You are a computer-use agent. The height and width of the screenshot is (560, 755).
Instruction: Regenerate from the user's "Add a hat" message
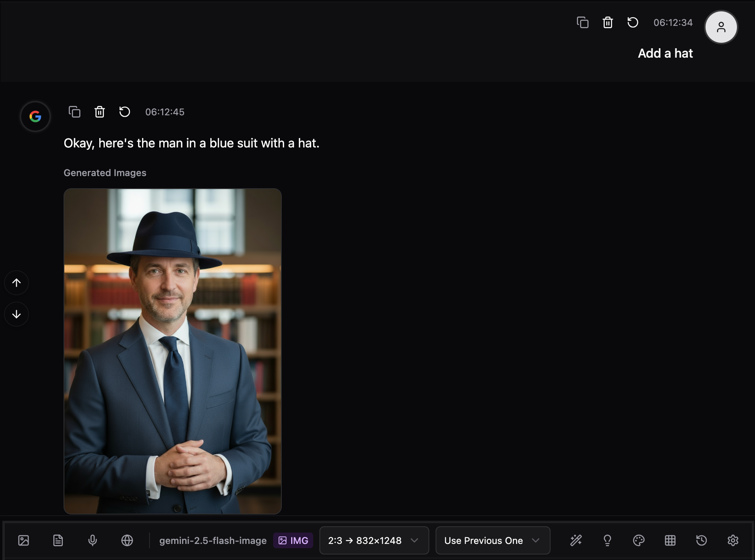pyautogui.click(x=633, y=23)
